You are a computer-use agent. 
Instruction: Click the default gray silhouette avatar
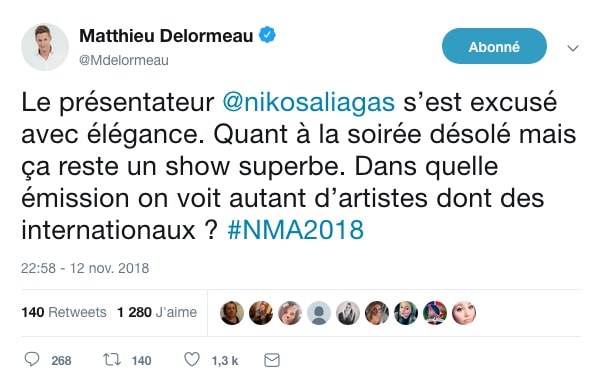319,313
